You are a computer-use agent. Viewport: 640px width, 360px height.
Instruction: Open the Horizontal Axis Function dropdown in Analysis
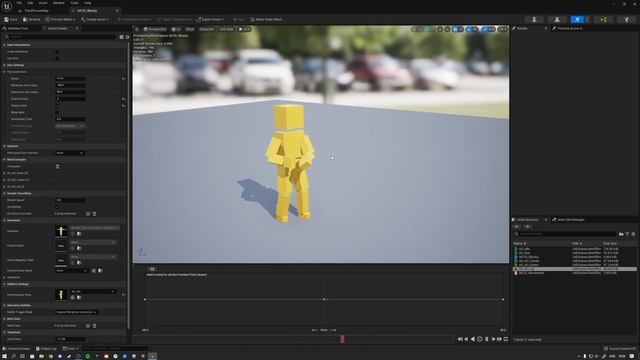click(70, 153)
